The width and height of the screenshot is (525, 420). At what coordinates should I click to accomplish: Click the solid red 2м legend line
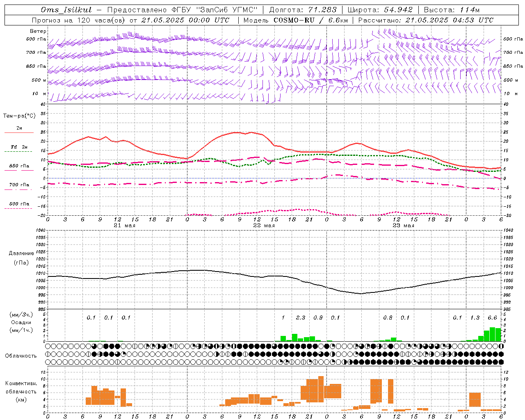19,133
